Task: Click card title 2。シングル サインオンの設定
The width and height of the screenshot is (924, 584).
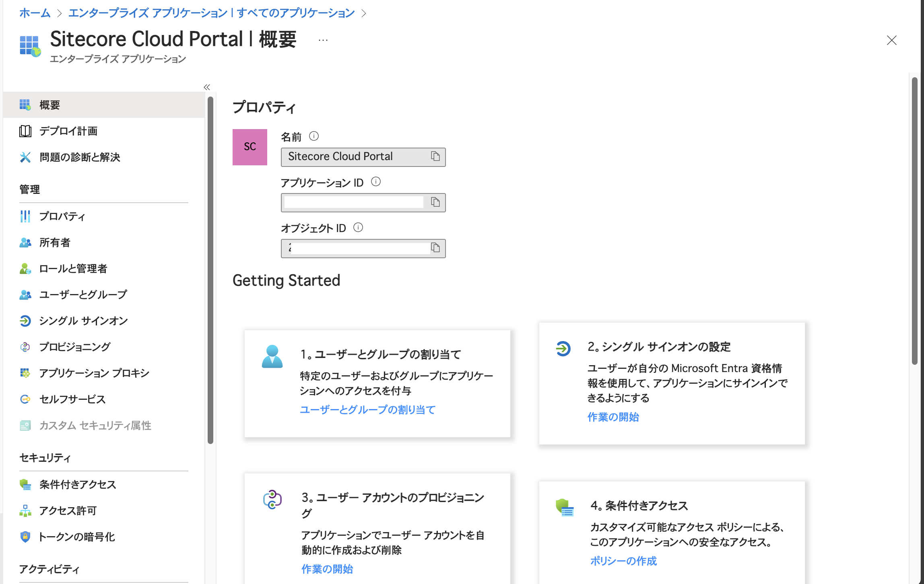Action: [659, 347]
